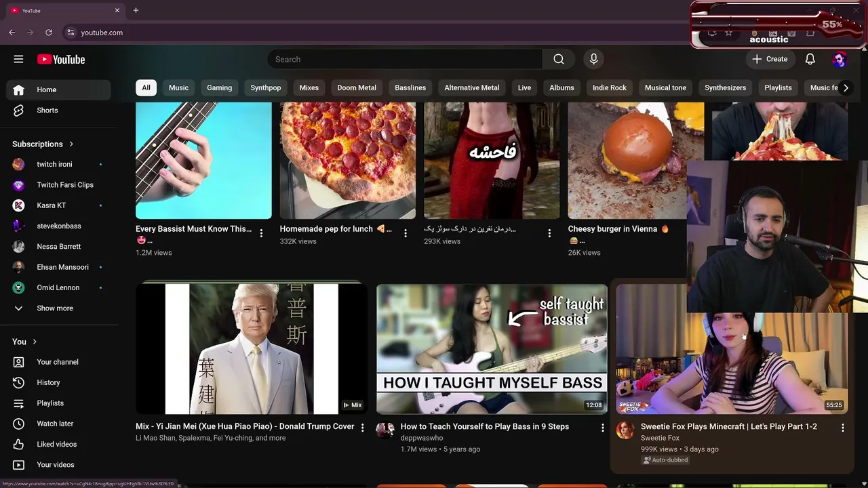Open the Kasra KT channel
Image resolution: width=868 pixels, height=488 pixels.
58,205
